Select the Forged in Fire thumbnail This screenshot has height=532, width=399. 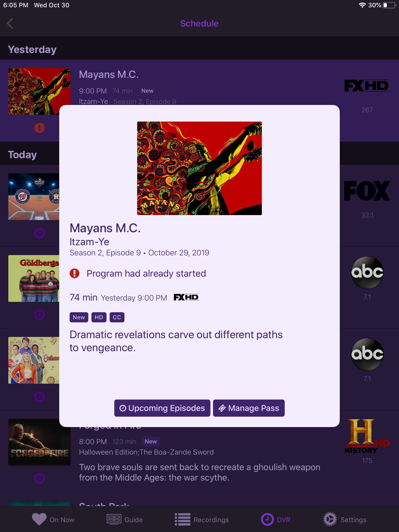pyautogui.click(x=39, y=442)
